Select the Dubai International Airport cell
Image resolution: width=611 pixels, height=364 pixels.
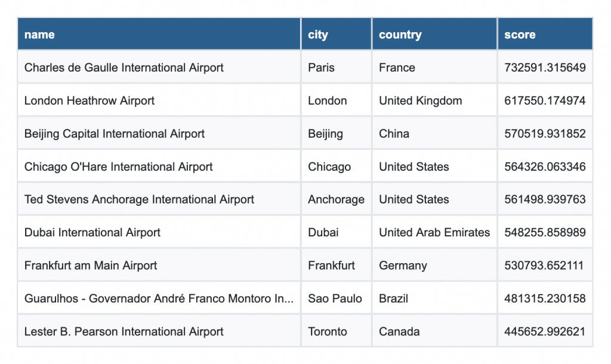(x=92, y=232)
